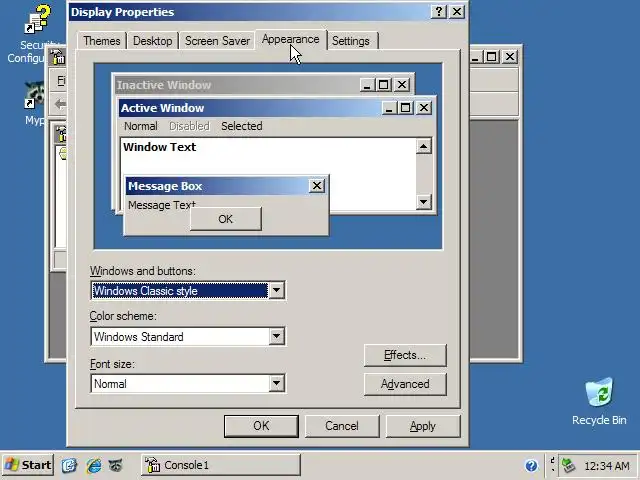Click the Display Properties help question button

[438, 11]
